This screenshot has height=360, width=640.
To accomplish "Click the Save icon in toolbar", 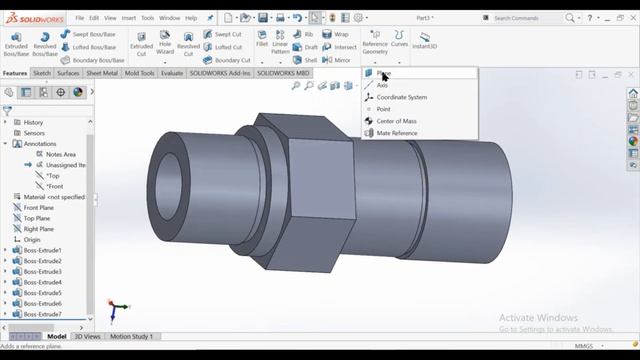I will [263, 18].
